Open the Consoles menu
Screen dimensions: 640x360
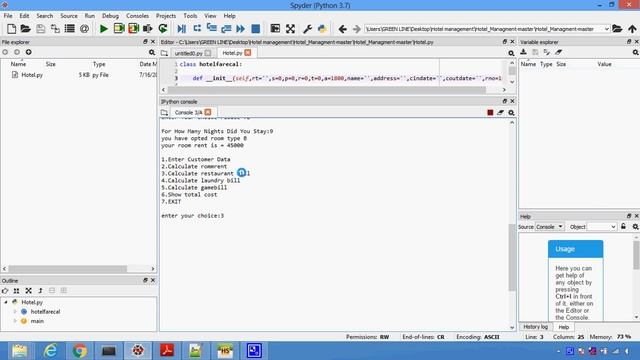click(137, 16)
